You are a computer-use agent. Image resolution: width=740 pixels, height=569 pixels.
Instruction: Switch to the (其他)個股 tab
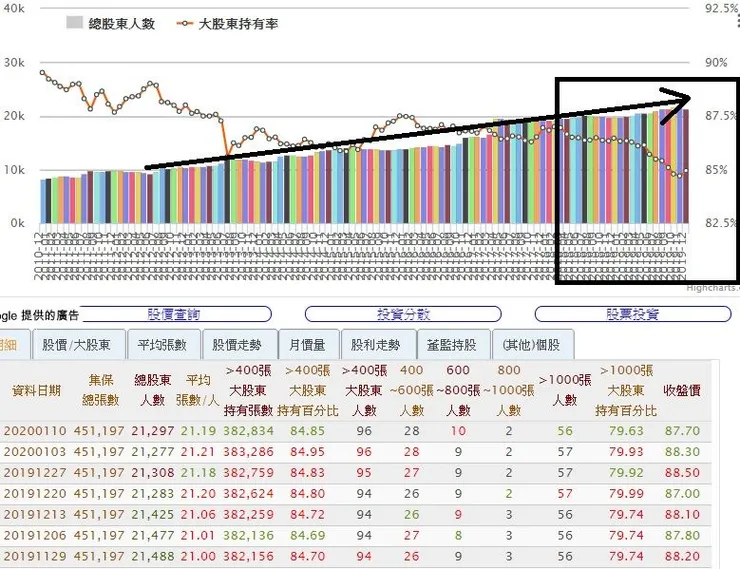click(533, 345)
